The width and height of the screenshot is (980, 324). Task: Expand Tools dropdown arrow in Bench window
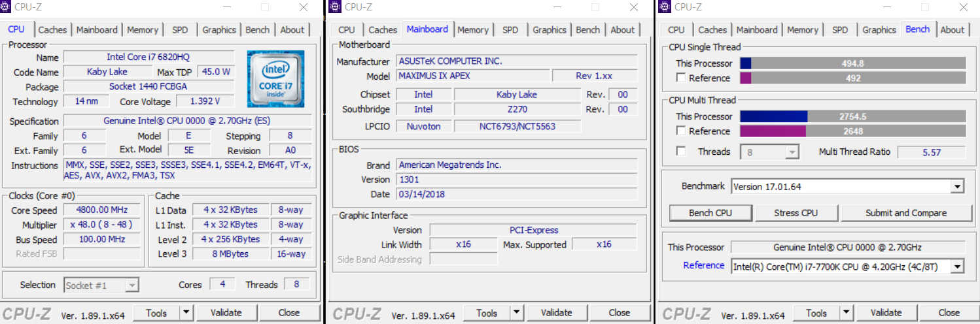847,313
